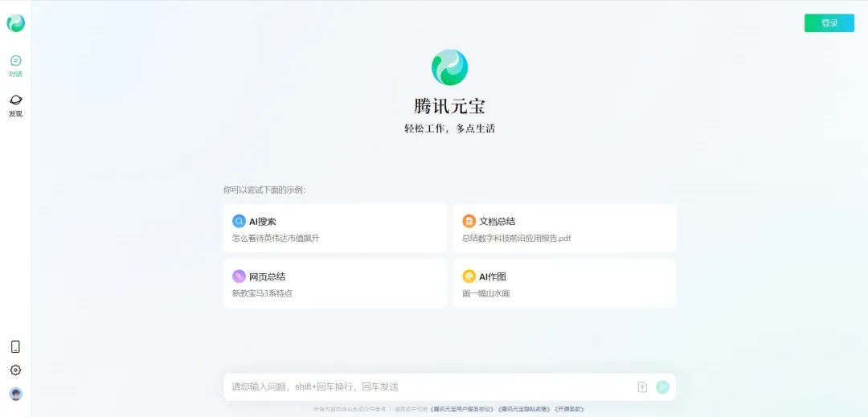The width and height of the screenshot is (868, 417).
Task: Click the orange 文档总结 document icon
Action: 469,221
